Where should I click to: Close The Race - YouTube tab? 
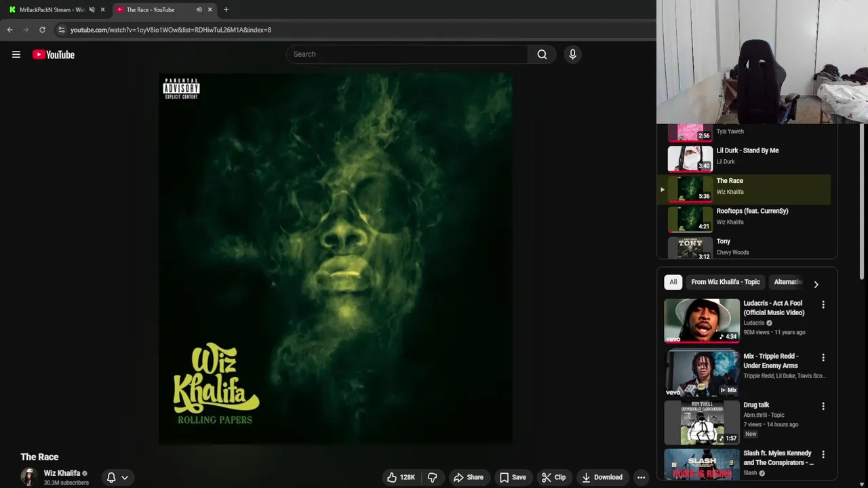tap(210, 9)
